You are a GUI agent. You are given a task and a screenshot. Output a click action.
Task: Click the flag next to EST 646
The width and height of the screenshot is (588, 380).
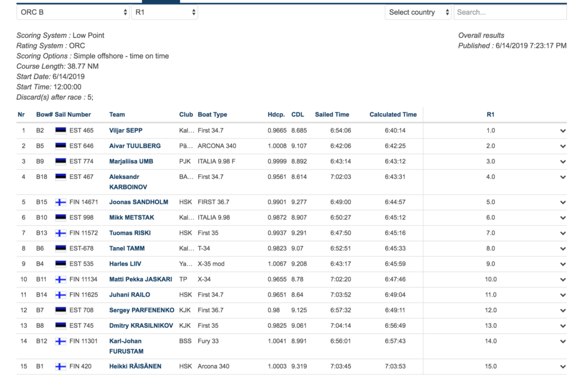[60, 146]
